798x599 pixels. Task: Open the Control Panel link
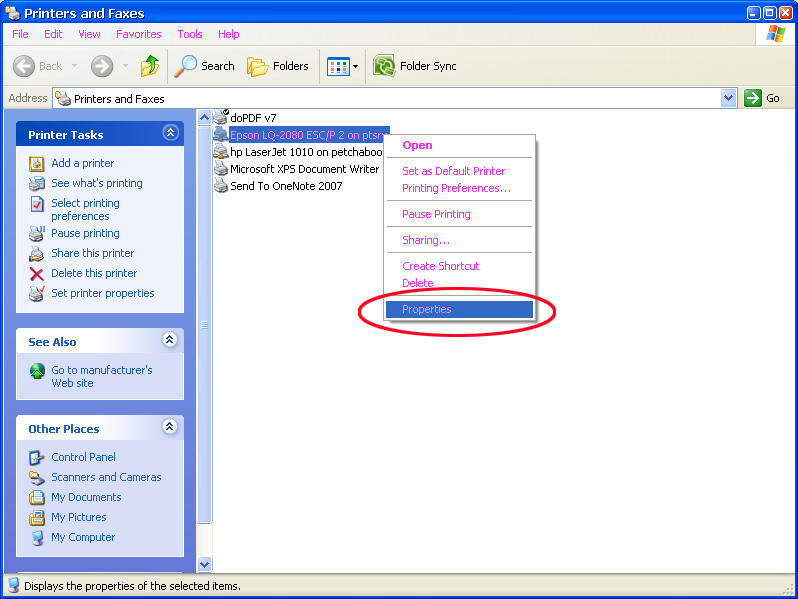(x=83, y=457)
